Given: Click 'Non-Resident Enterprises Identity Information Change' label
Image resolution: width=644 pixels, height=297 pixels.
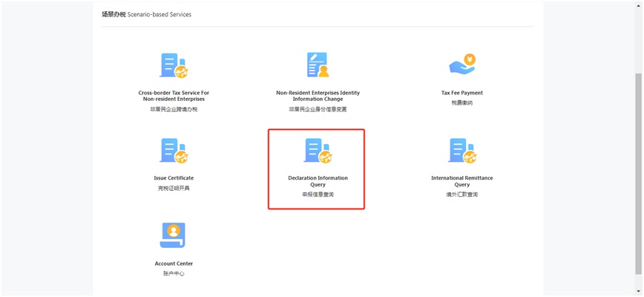Looking at the screenshot, I should coord(318,96).
